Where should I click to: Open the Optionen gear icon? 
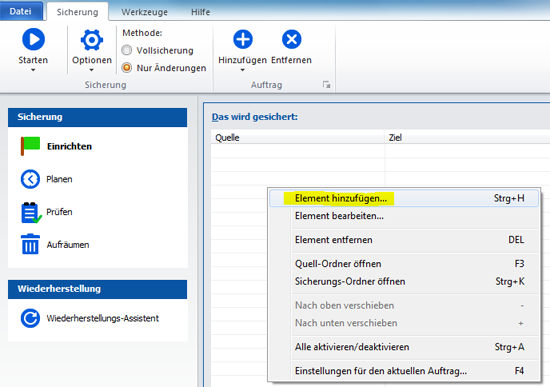[x=92, y=40]
